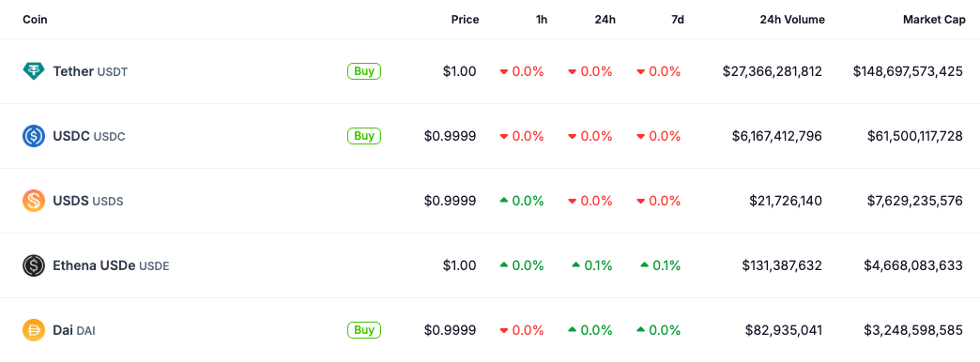Open the Dai DAI coin link
The width and height of the screenshot is (980, 362).
pos(74,330)
